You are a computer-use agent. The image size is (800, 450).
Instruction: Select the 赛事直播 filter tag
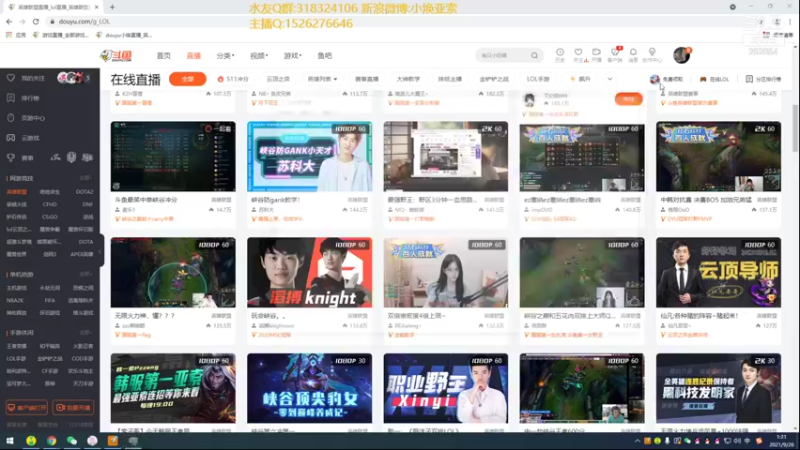(x=367, y=79)
